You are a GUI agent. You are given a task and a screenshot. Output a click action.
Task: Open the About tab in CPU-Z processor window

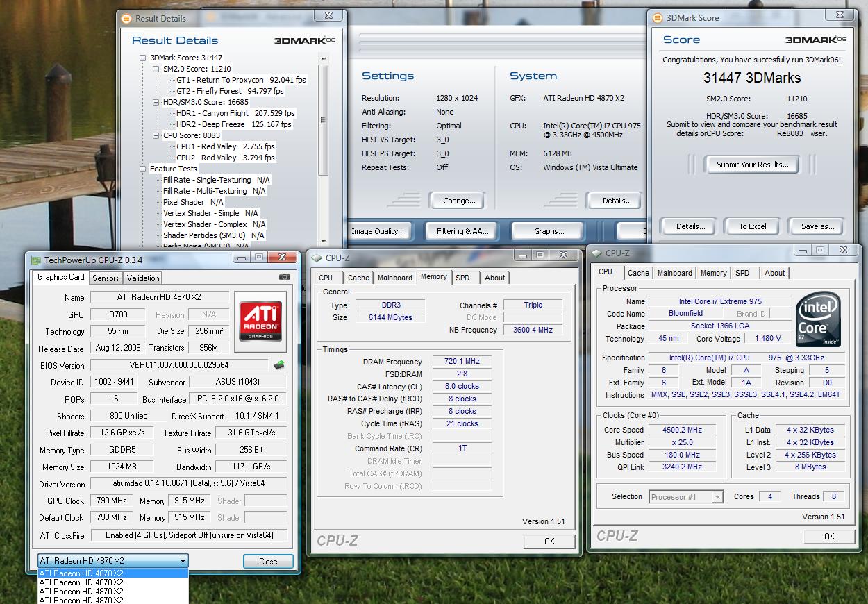pos(774,273)
